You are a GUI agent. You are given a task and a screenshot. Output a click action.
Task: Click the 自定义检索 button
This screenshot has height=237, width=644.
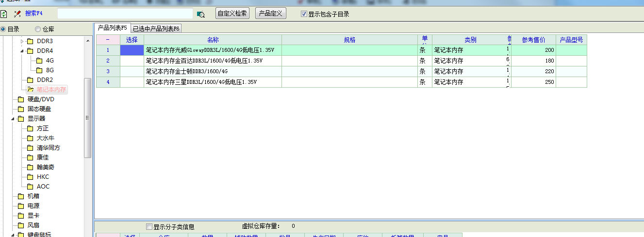click(232, 14)
